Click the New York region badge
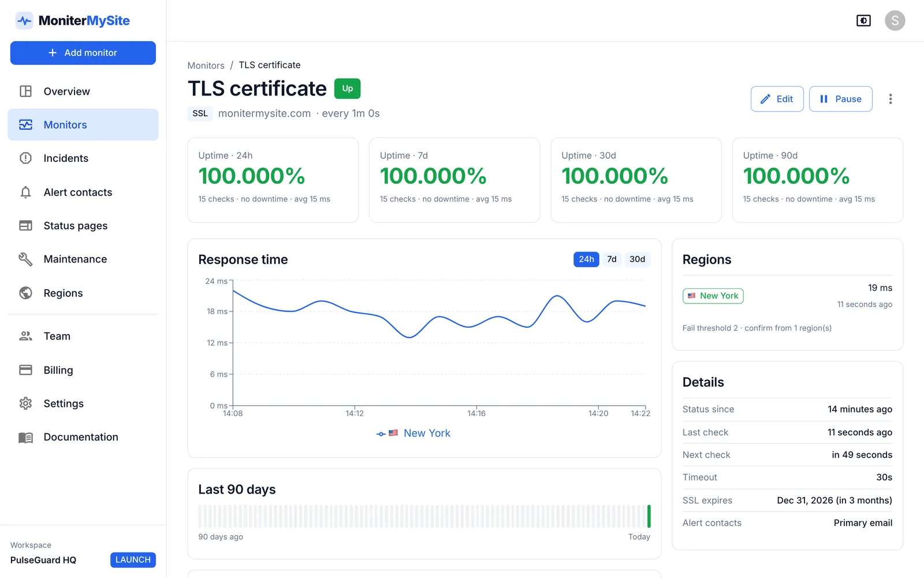 pos(713,296)
